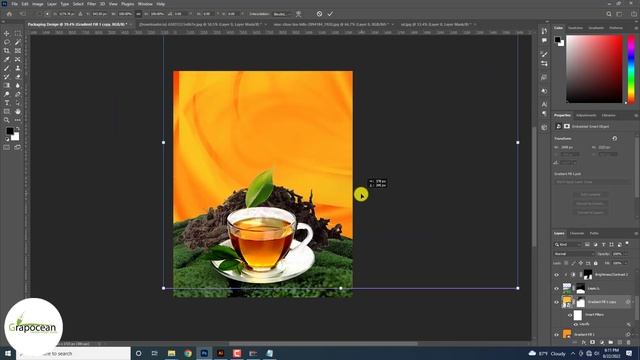Open the Kind filter dropdown in Layers
The height and width of the screenshot is (360, 640).
click(567, 244)
